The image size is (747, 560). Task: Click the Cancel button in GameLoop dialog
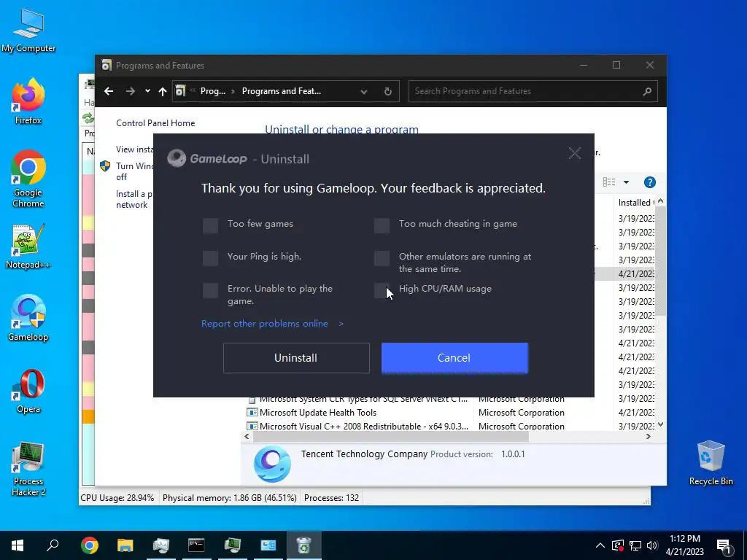pos(454,357)
